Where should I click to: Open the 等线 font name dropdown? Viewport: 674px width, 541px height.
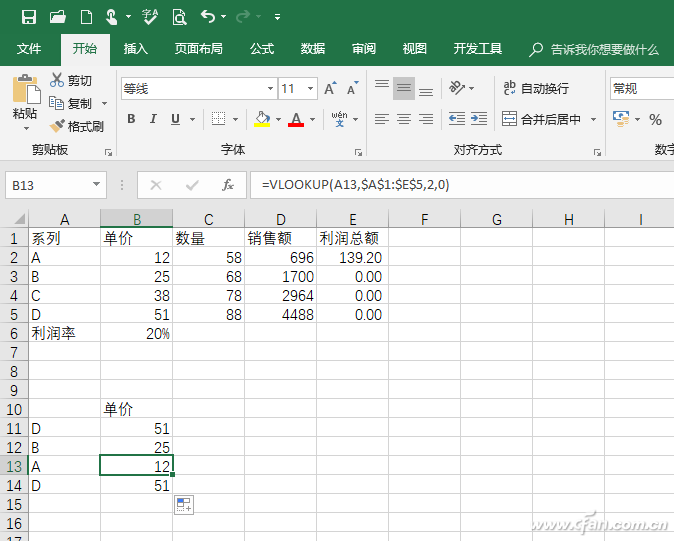(270, 89)
